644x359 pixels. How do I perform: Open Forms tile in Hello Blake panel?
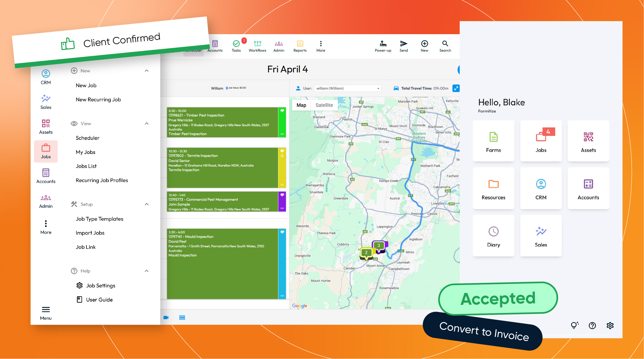click(x=493, y=141)
